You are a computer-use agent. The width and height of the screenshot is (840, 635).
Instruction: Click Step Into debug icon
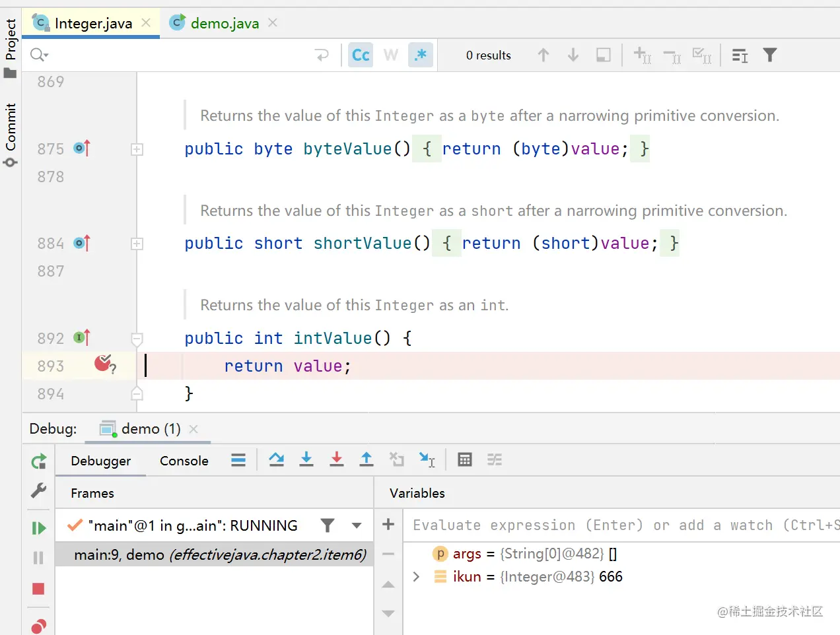coord(306,459)
